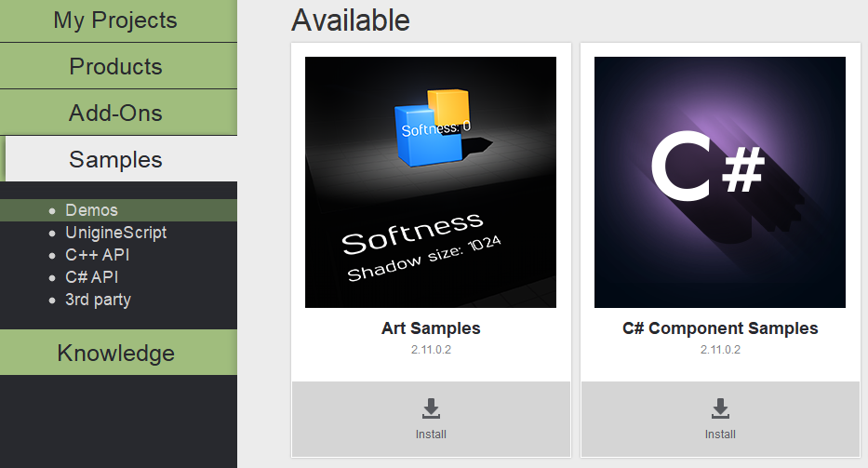
Task: Click the Art Samples preview thumbnail
Action: point(431,182)
